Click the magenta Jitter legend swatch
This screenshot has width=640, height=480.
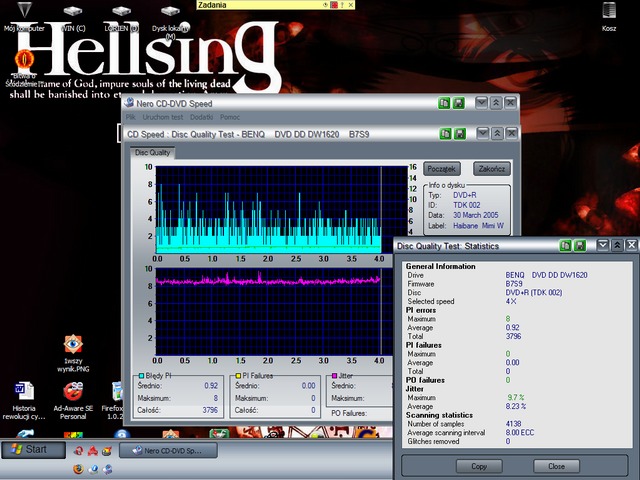[335, 376]
